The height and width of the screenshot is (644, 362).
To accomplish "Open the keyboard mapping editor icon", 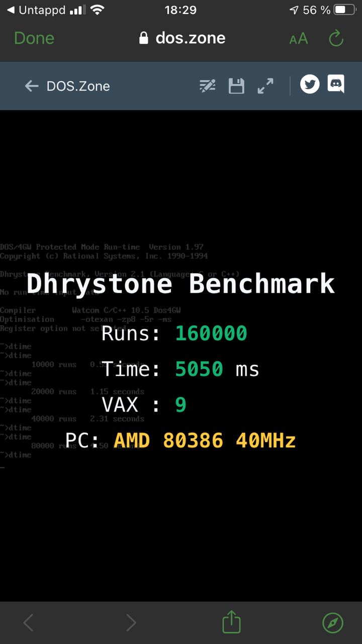I will pyautogui.click(x=207, y=86).
